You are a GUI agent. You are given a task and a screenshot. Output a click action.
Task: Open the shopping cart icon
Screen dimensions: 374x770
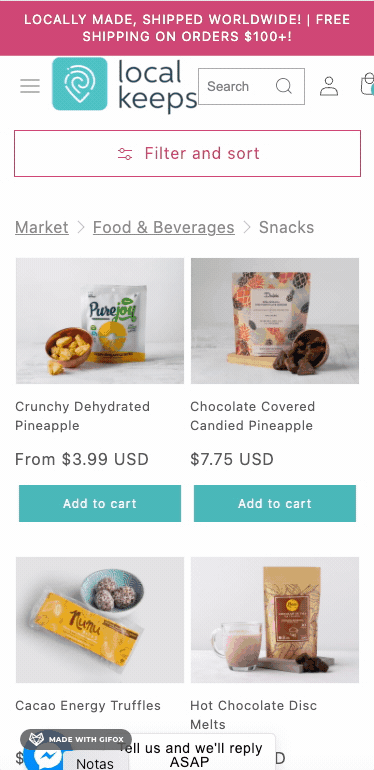click(367, 84)
